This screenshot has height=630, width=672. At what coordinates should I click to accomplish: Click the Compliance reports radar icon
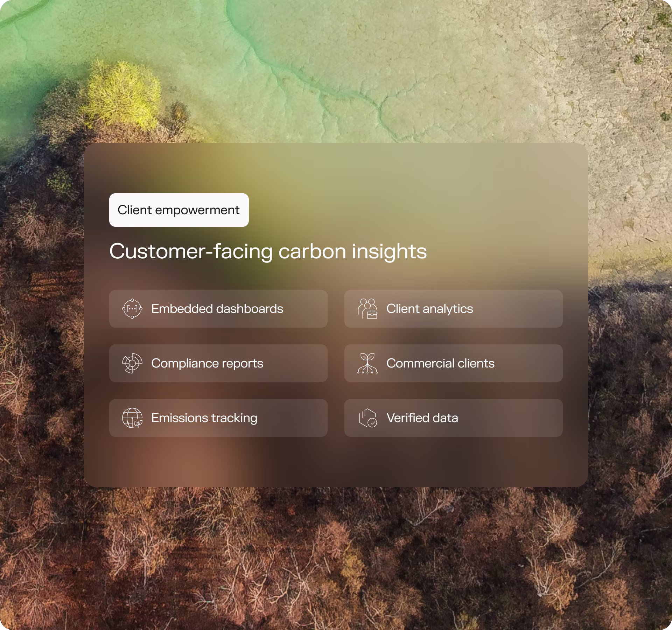(132, 363)
